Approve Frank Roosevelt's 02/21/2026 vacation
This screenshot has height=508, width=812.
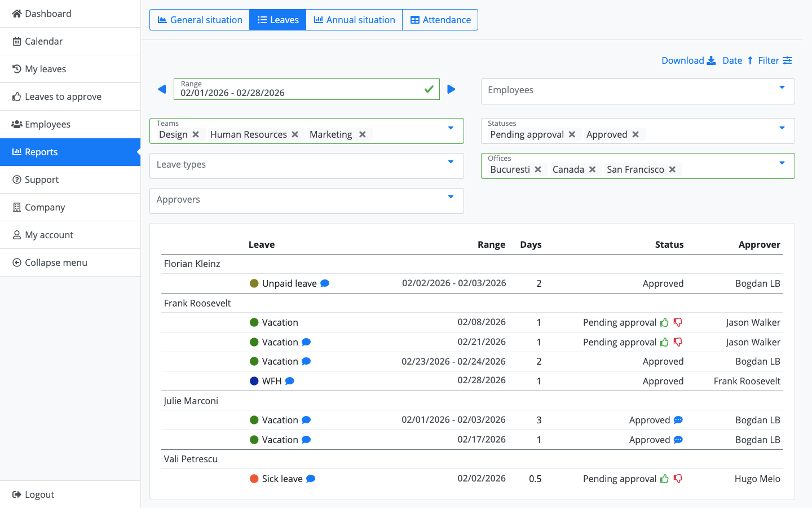point(664,342)
